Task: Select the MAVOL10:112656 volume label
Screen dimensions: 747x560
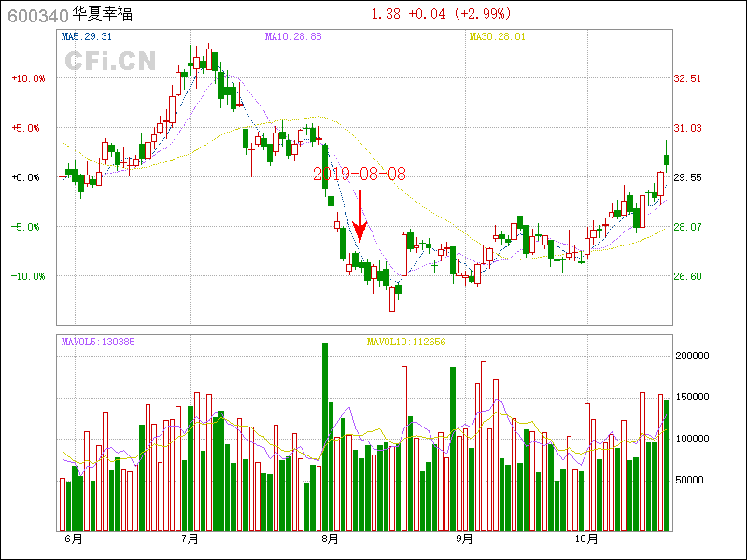Action: tap(406, 342)
